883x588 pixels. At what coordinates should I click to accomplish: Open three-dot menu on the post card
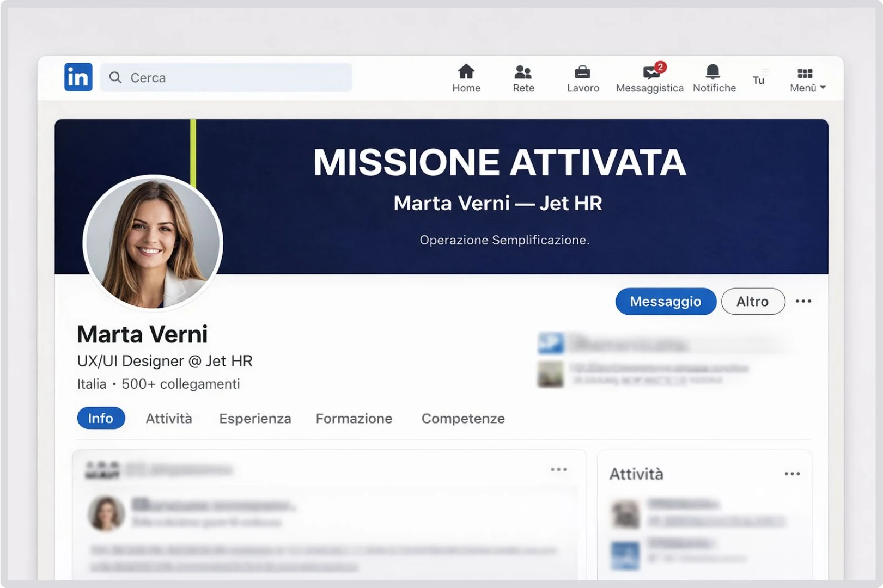click(559, 469)
